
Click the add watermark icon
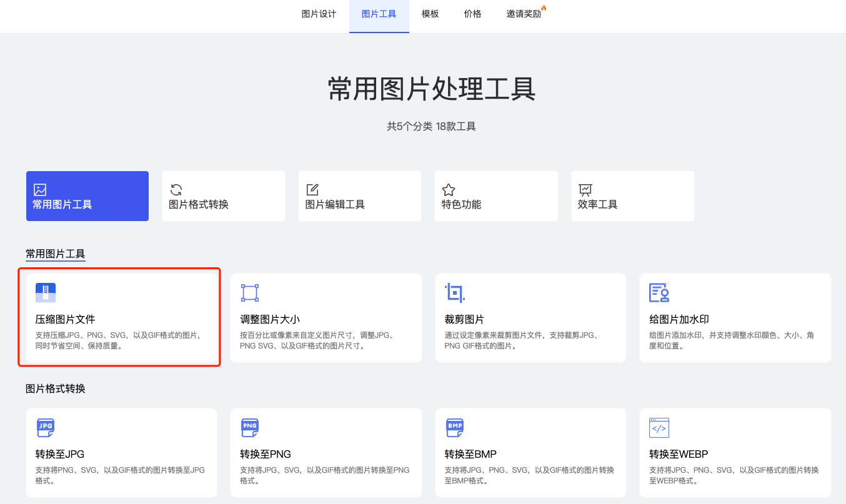pyautogui.click(x=659, y=293)
